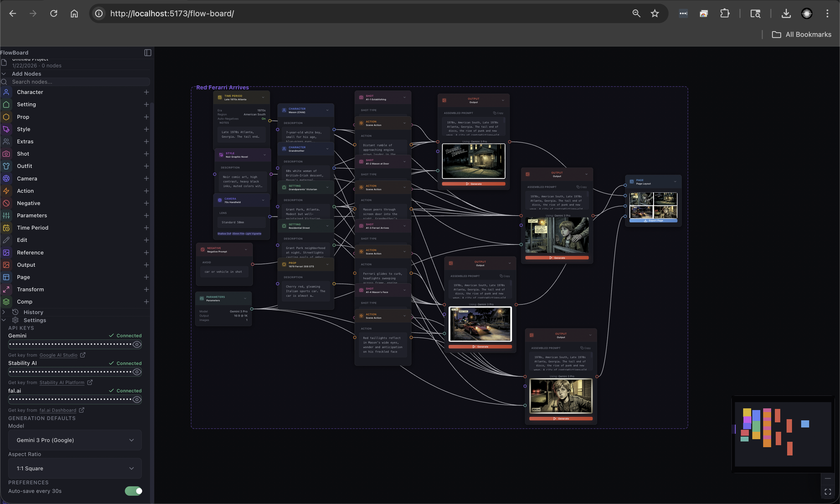Click the Edit pencil icon
Image resolution: width=840 pixels, height=504 pixels.
click(6, 240)
